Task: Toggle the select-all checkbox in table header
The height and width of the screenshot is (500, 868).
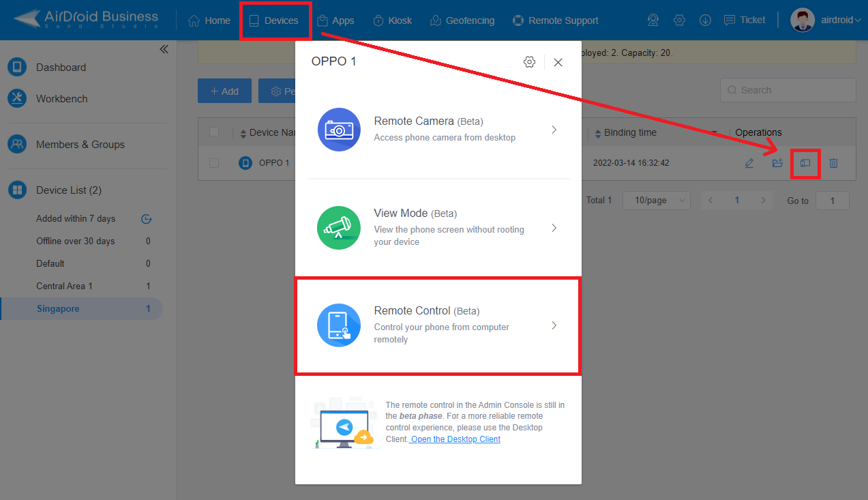Action: coord(214,132)
